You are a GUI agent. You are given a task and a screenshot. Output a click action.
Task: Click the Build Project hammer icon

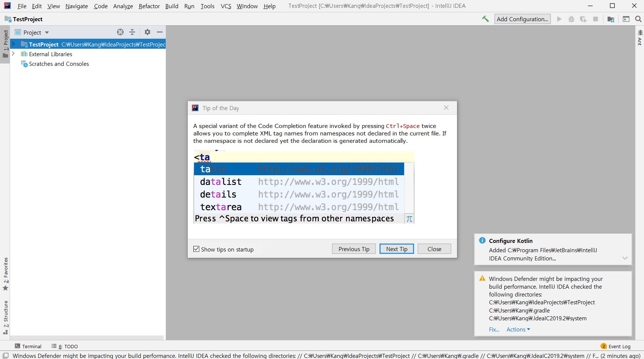click(x=485, y=19)
